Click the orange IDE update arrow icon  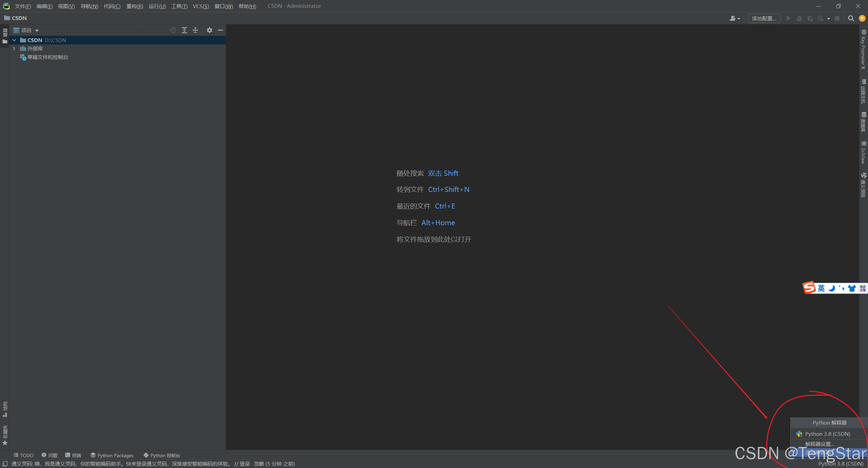862,18
